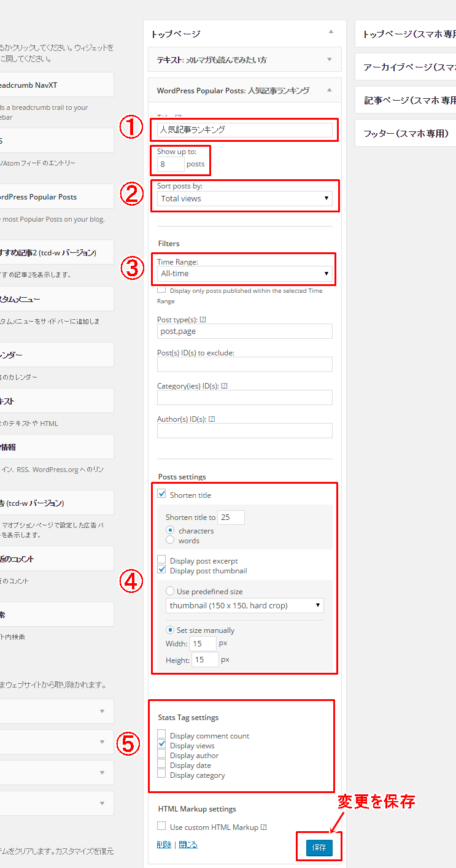The height and width of the screenshot is (868, 456).
Task: Enable display only posts within Time Range
Action: (161, 289)
